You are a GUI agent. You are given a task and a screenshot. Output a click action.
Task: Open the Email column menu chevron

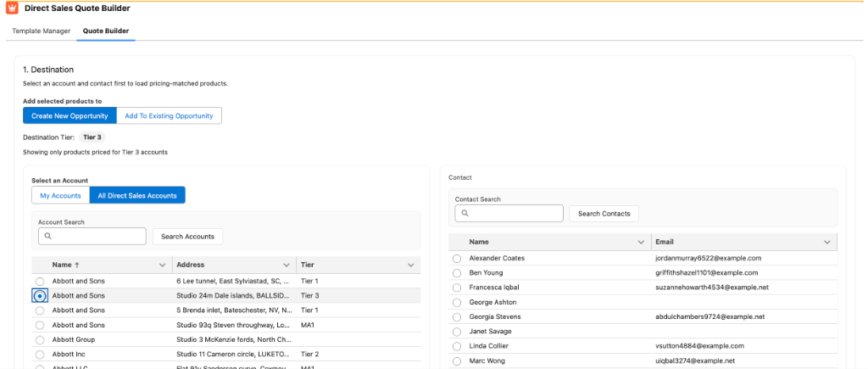point(827,242)
